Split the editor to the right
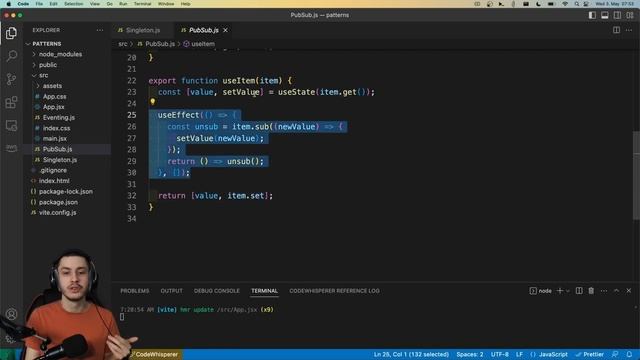 coord(616,30)
